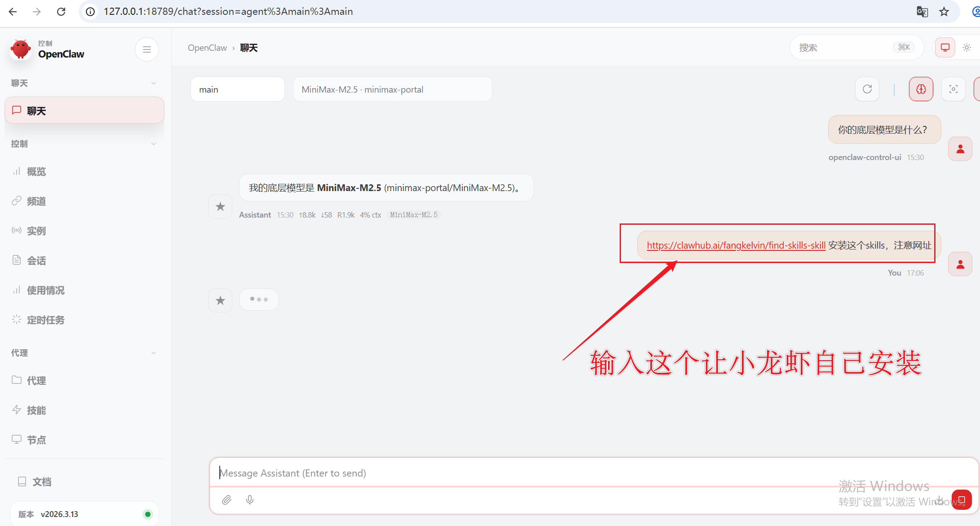This screenshot has width=980, height=526.
Task: Bookmark this page with the star icon
Action: (944, 12)
